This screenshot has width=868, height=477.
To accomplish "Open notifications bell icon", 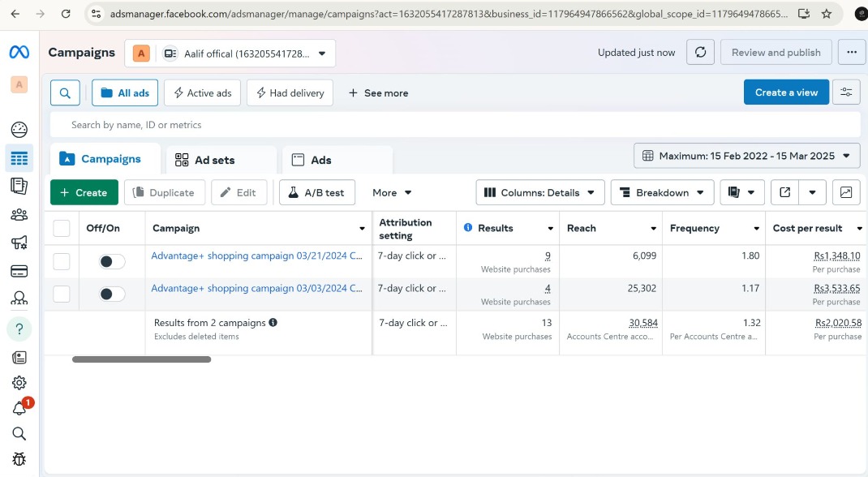I will click(19, 408).
